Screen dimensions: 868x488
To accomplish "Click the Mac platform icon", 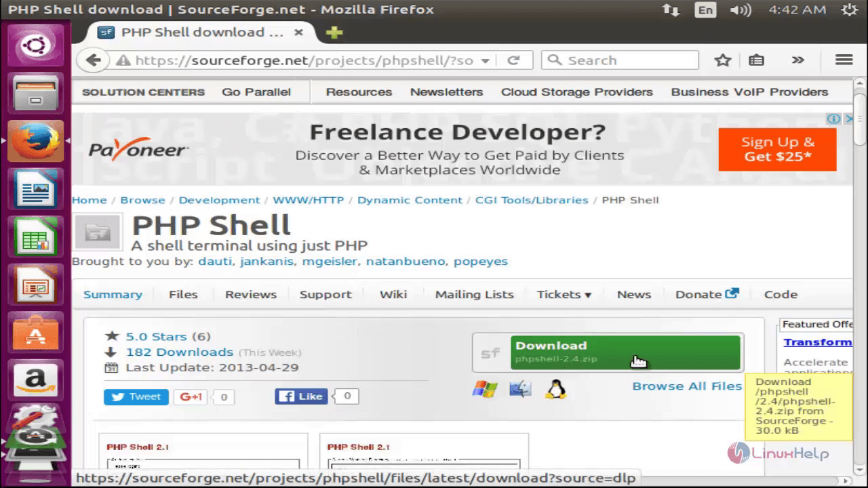I will 521,389.
